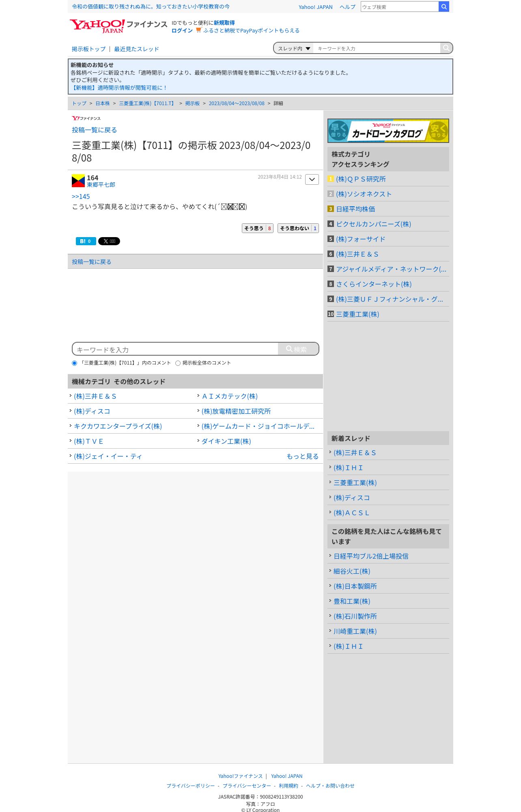Screen dimensions: 521x812
Task: Open ranking 9 (株)三菱ＵＦＪフィナンシャル
Action: pos(390,299)
